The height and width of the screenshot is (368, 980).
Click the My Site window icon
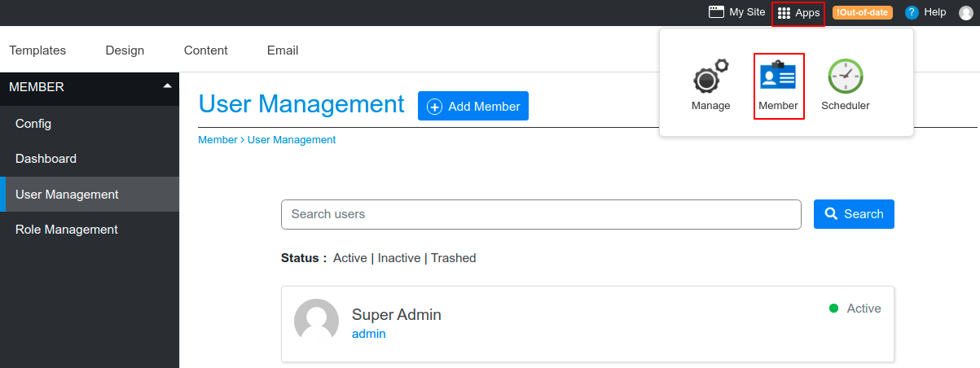point(716,12)
